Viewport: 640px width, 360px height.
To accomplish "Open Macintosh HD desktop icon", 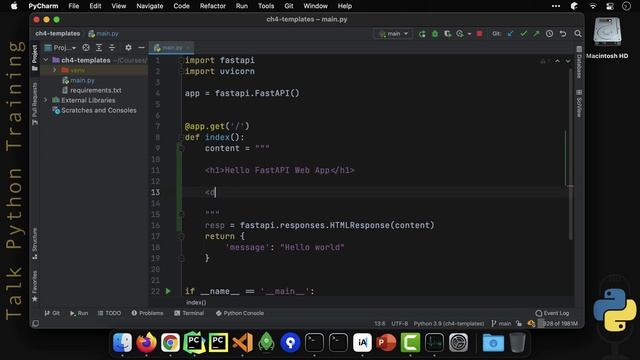I will [607, 38].
